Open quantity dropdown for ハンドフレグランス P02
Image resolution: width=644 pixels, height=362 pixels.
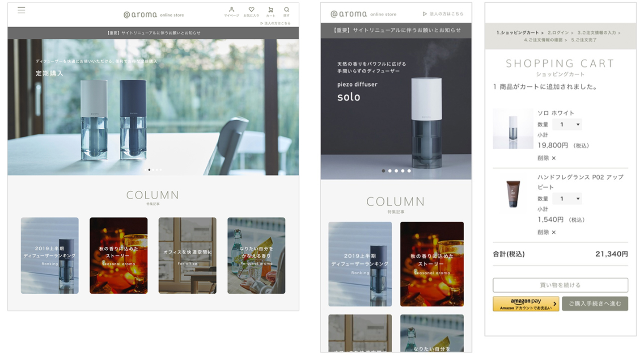click(567, 199)
